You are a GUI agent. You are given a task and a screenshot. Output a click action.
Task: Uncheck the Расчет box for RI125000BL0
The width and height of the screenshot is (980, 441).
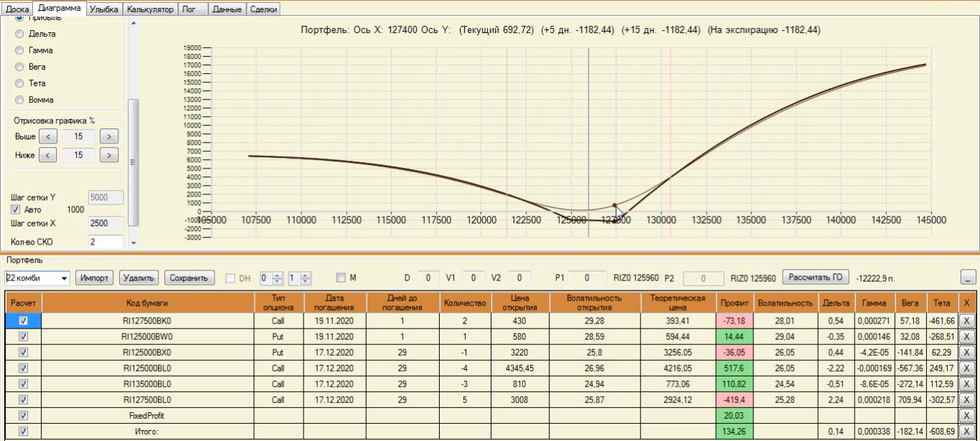click(23, 368)
